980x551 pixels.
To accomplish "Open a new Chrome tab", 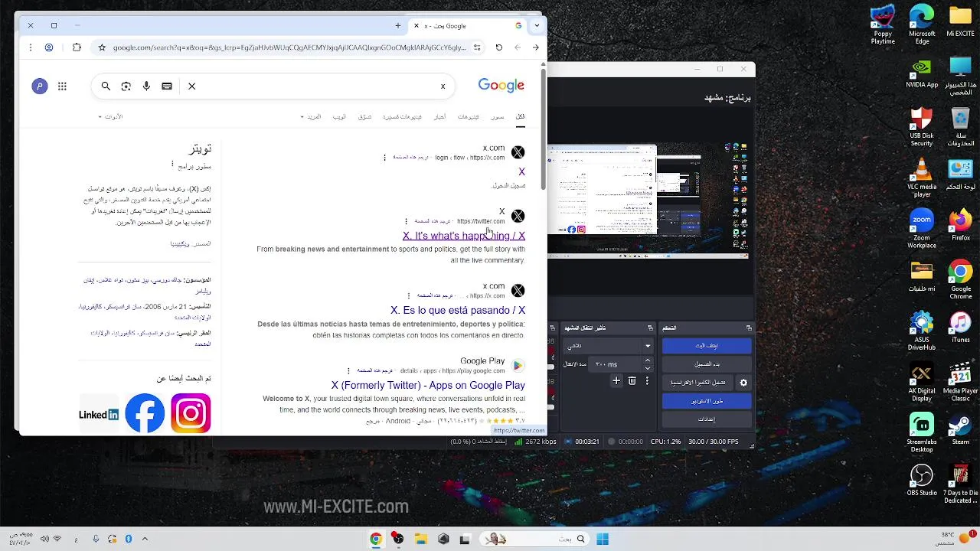I will pyautogui.click(x=398, y=26).
